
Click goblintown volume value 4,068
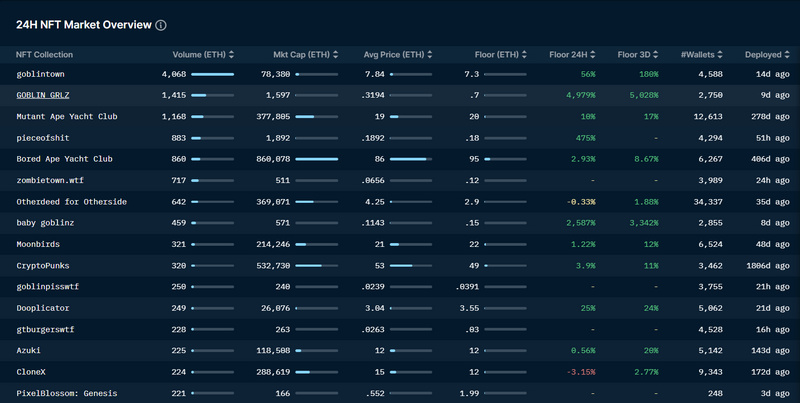point(174,74)
